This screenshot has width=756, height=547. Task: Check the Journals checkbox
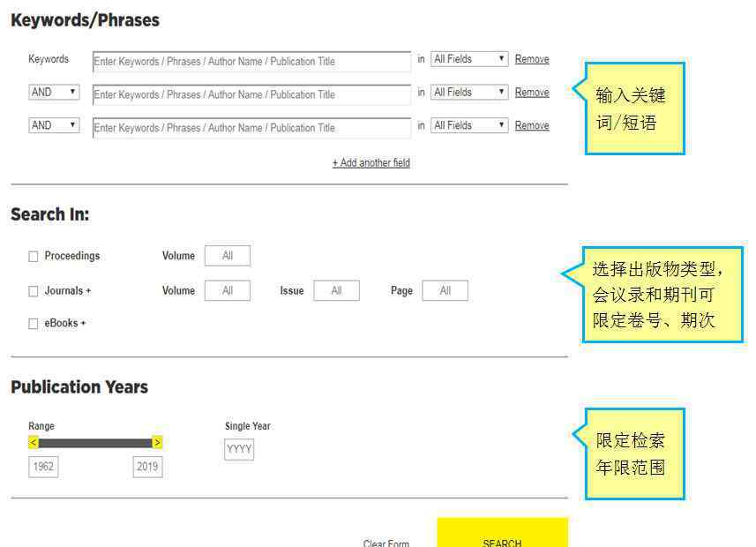[x=34, y=291]
